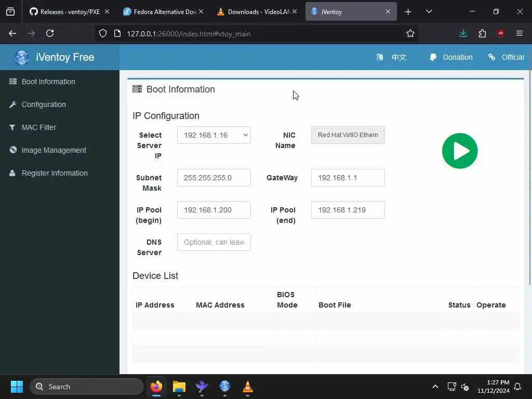This screenshot has width=532, height=399.
Task: Click the tracking protection shield icon
Action: tap(103, 34)
